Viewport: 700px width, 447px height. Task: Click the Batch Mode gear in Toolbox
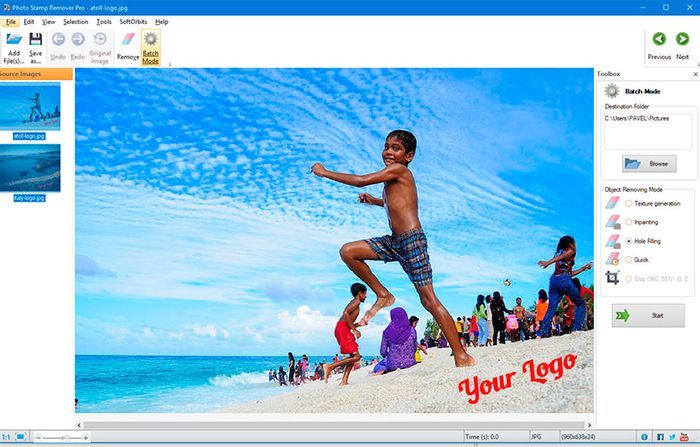pyautogui.click(x=612, y=91)
